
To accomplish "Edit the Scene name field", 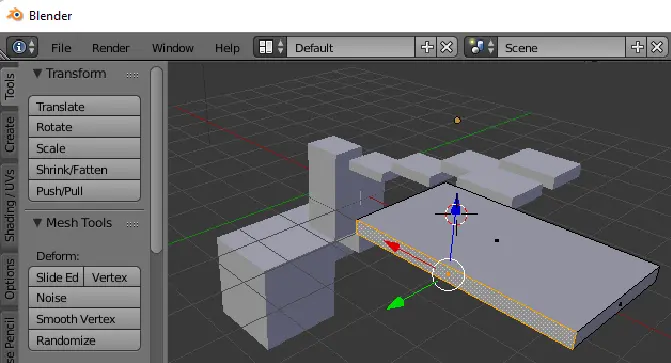I will pyautogui.click(x=561, y=47).
